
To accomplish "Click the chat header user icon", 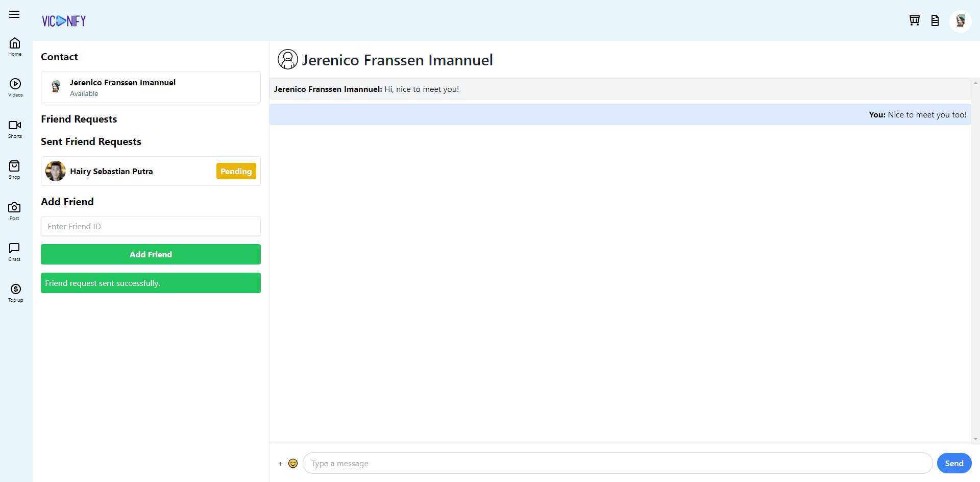I will click(x=288, y=59).
